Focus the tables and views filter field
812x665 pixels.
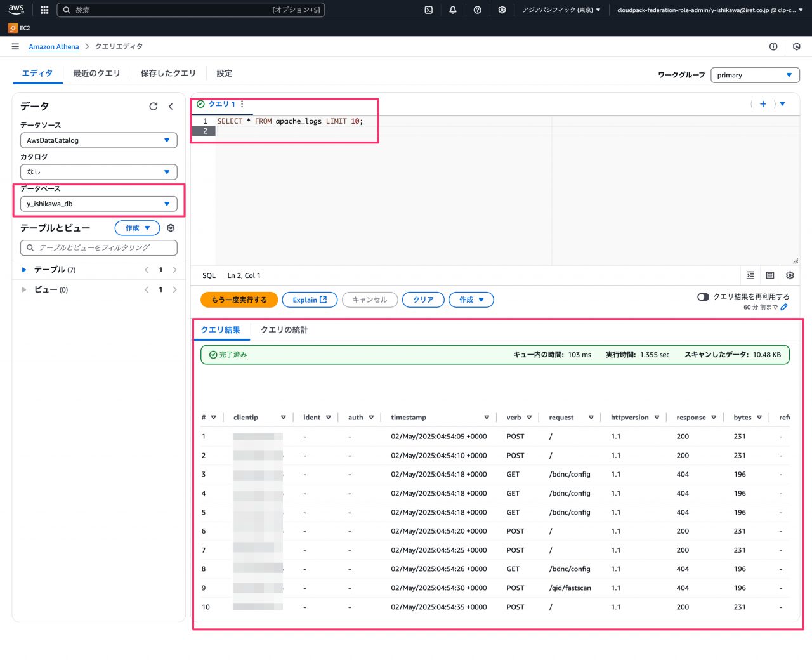tap(98, 247)
